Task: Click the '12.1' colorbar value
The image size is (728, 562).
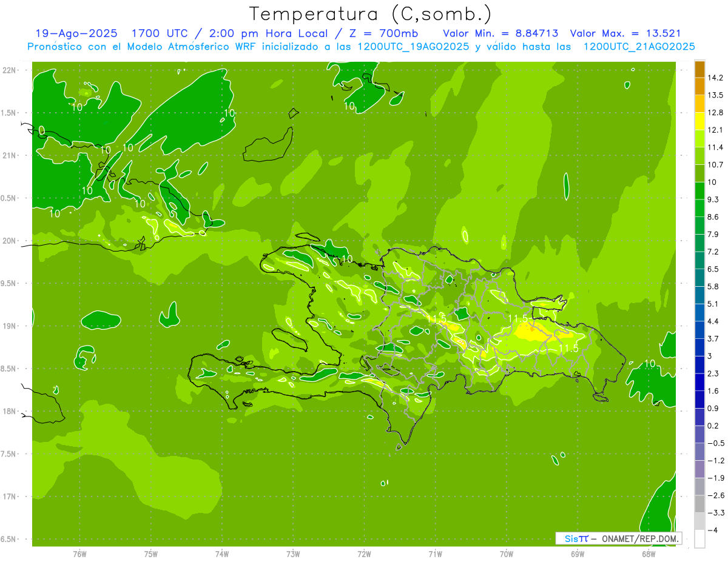Action: [715, 130]
